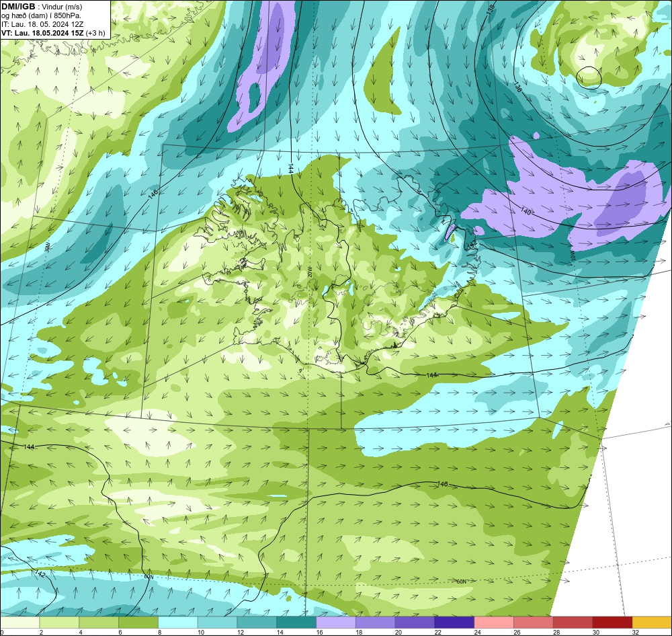The height and width of the screenshot is (636, 672).
Task: Pick the medium purple 18–20 m/s legend swatch
Action: [376, 623]
